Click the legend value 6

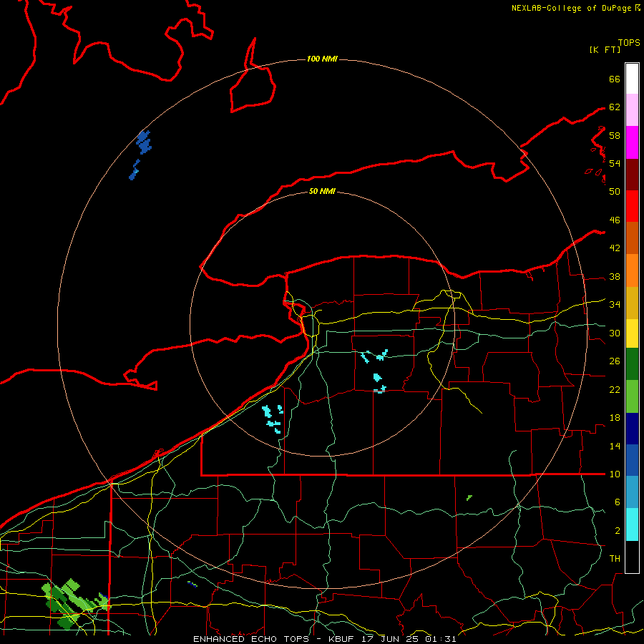pos(617,502)
